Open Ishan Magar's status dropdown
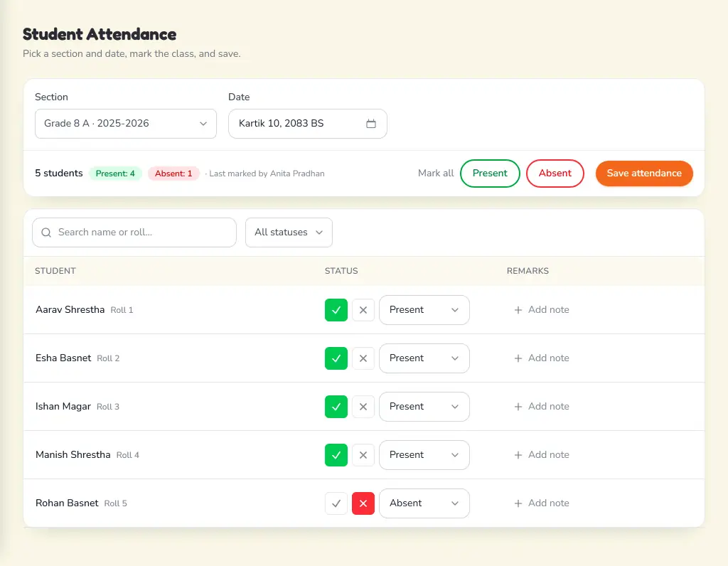The width and height of the screenshot is (728, 566). [424, 406]
